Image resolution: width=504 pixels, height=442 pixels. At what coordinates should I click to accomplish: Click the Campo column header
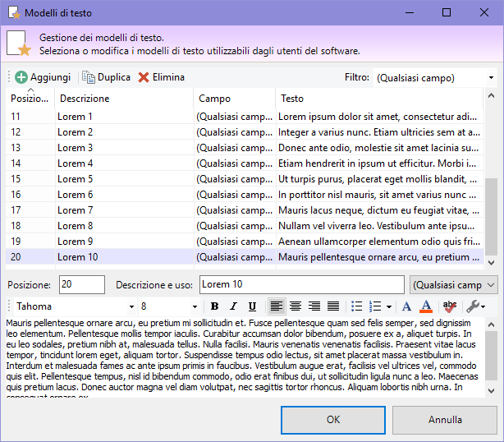tap(233, 99)
